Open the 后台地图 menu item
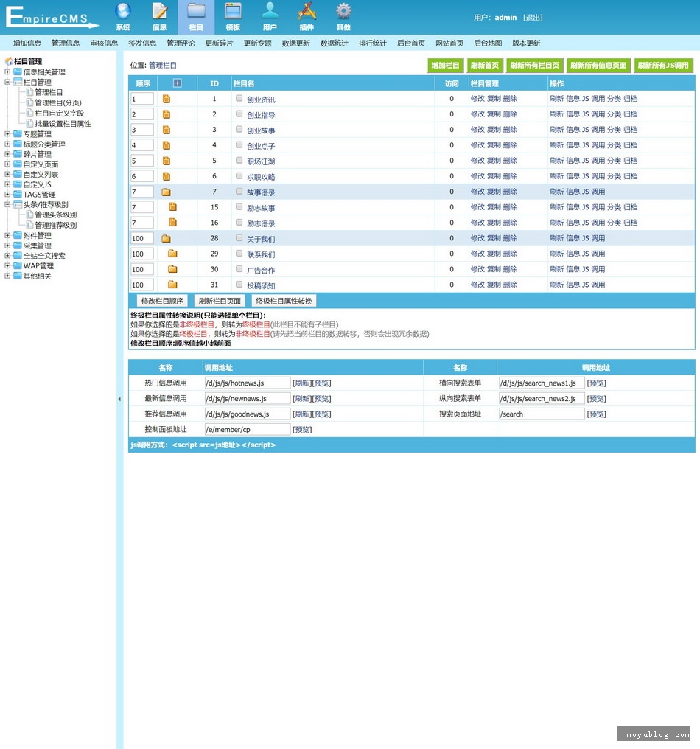The height and width of the screenshot is (749, 700). click(488, 43)
